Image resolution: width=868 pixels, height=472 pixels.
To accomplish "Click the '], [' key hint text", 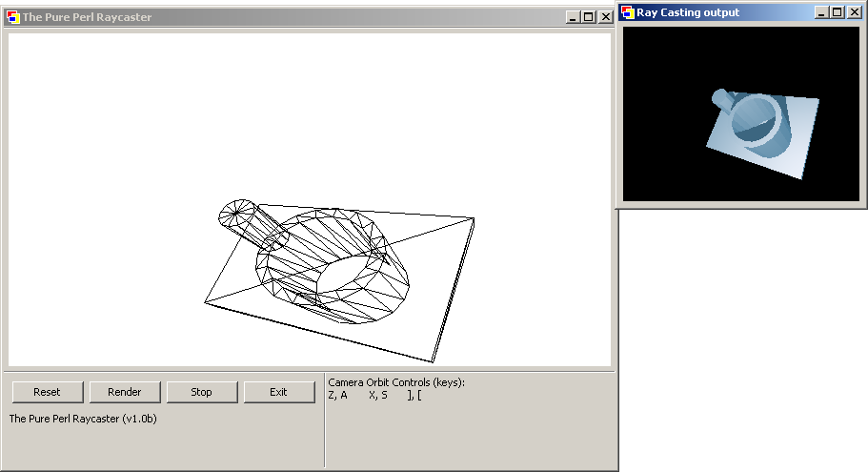I will coord(414,395).
